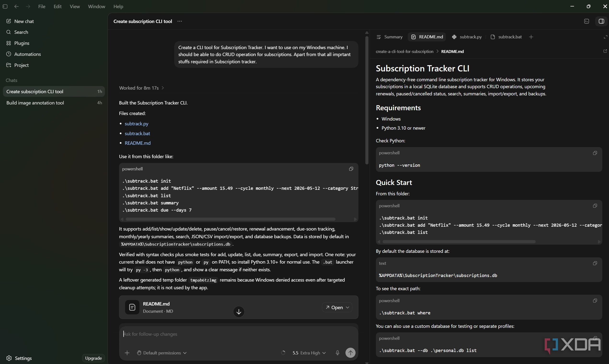Open README.md externally via breadcrumb icon
The width and height of the screenshot is (609, 364).
point(605,51)
